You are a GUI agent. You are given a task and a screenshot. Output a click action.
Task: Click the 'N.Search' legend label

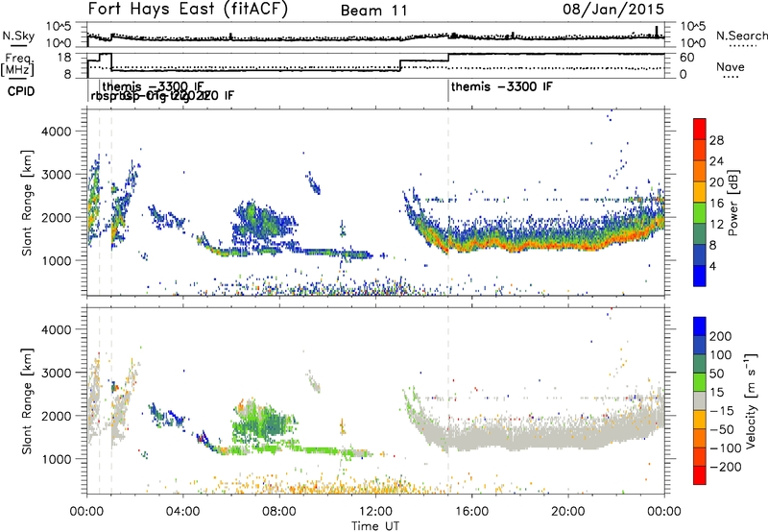[x=741, y=36]
